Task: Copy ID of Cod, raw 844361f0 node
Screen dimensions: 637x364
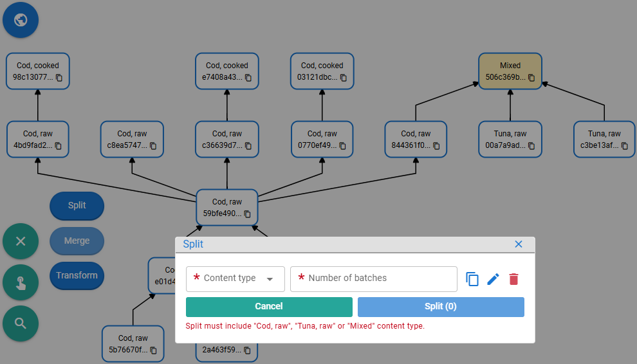Action: pos(436,146)
